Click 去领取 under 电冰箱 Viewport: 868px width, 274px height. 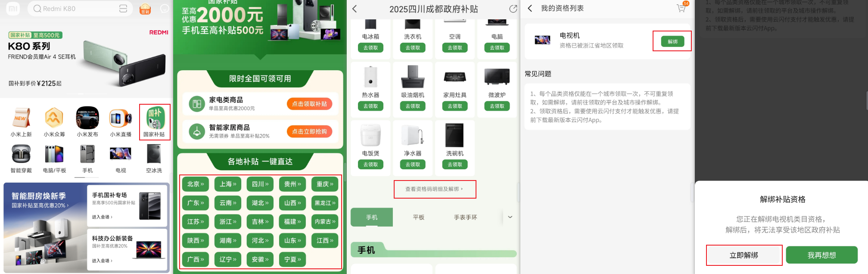click(x=370, y=48)
